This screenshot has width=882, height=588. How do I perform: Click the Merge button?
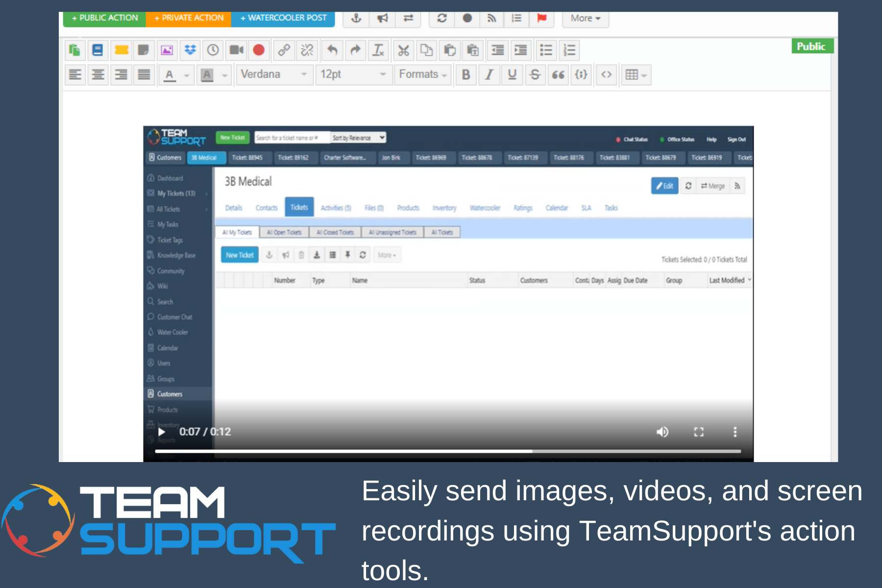coord(712,186)
